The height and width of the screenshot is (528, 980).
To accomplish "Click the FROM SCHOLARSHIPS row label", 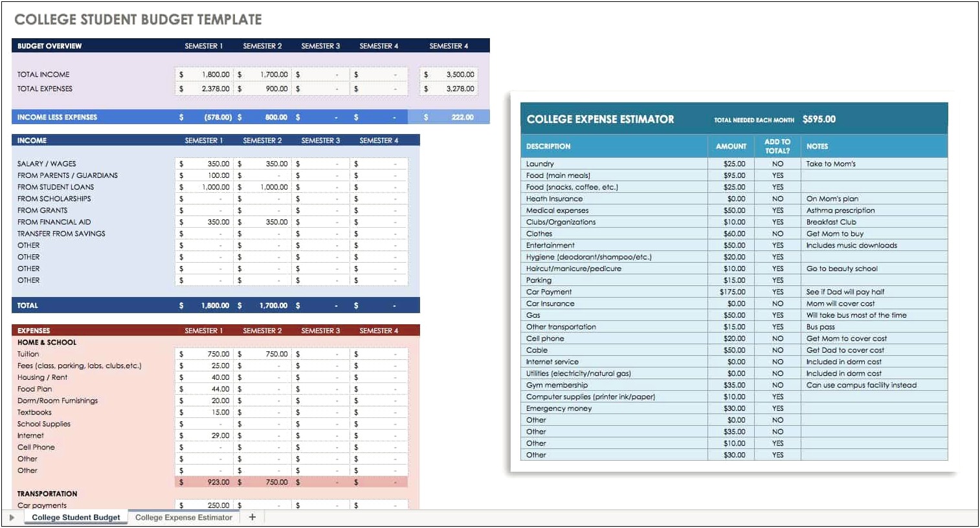I will coord(54,199).
